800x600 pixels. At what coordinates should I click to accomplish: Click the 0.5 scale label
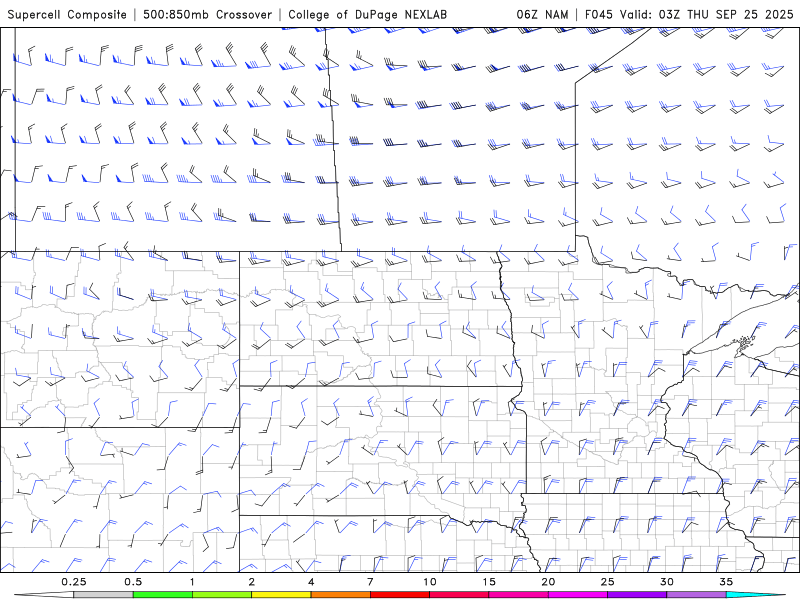tap(133, 582)
